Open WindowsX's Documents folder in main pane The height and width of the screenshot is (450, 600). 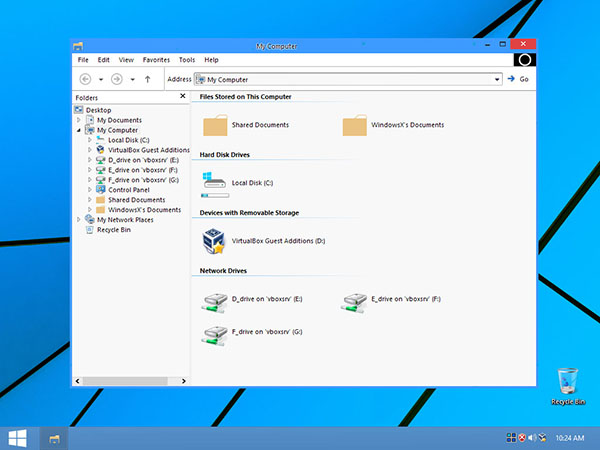(x=355, y=125)
